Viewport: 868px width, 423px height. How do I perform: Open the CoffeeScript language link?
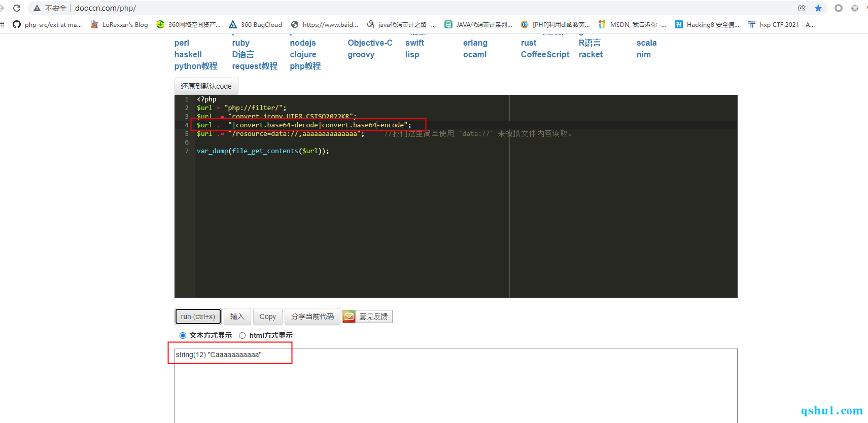[x=545, y=55]
